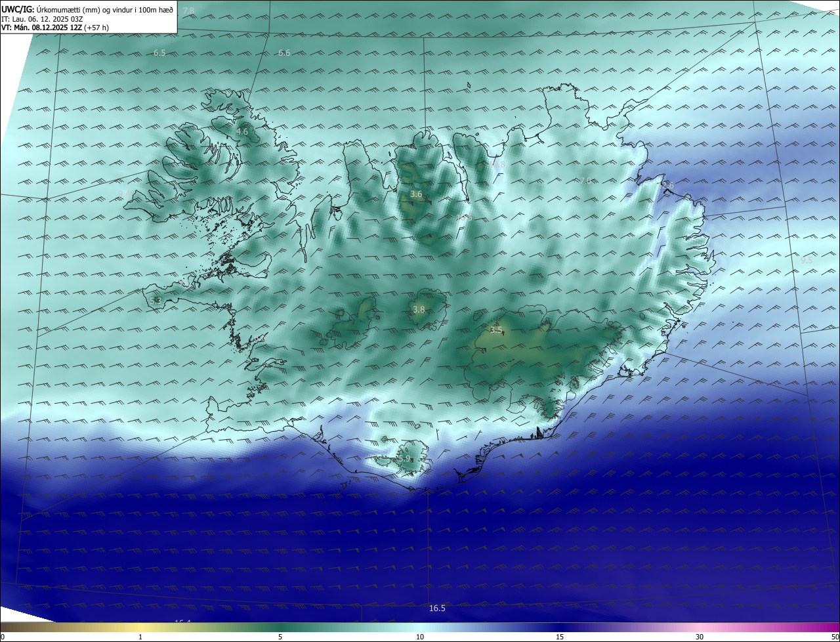Click the 6.6 value label on the map
The height and width of the screenshot is (642, 840).
point(284,53)
